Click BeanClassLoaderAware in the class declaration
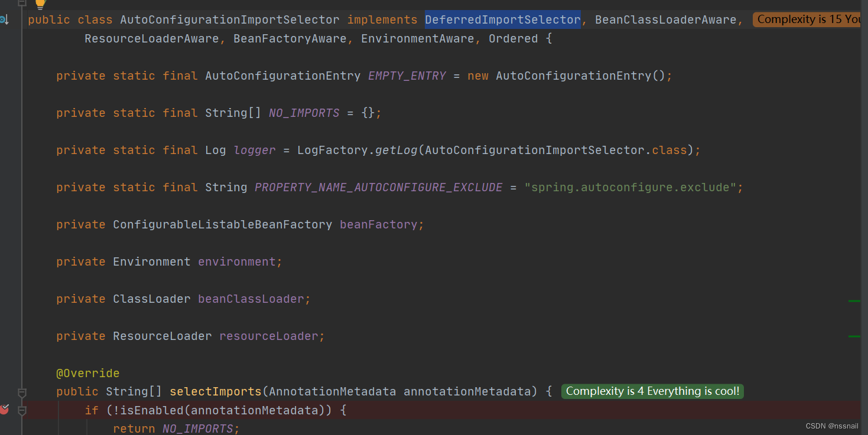The width and height of the screenshot is (868, 435). [665, 19]
